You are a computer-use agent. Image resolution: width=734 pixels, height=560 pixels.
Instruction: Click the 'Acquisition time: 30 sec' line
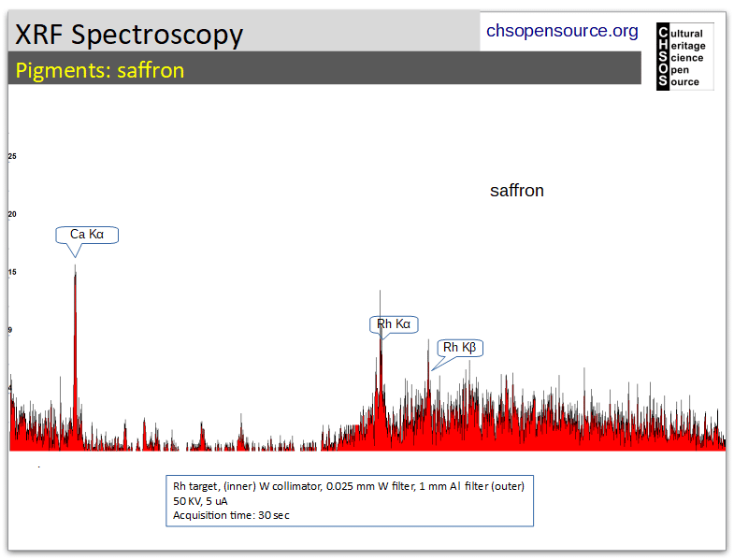231,515
